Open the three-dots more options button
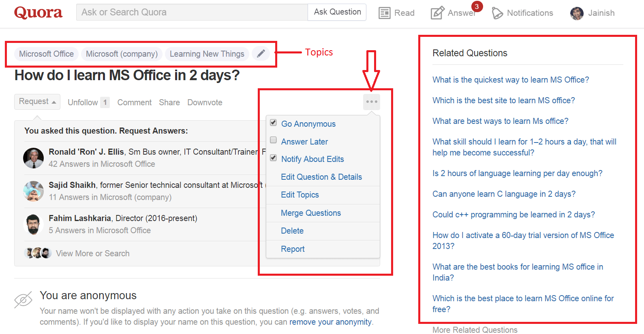Image resolution: width=644 pixels, height=334 pixels. click(x=372, y=102)
